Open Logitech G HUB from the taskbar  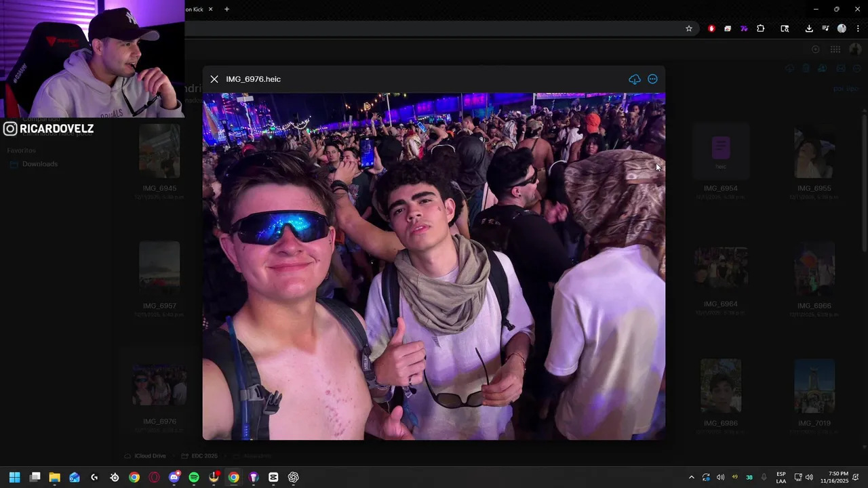click(x=94, y=477)
